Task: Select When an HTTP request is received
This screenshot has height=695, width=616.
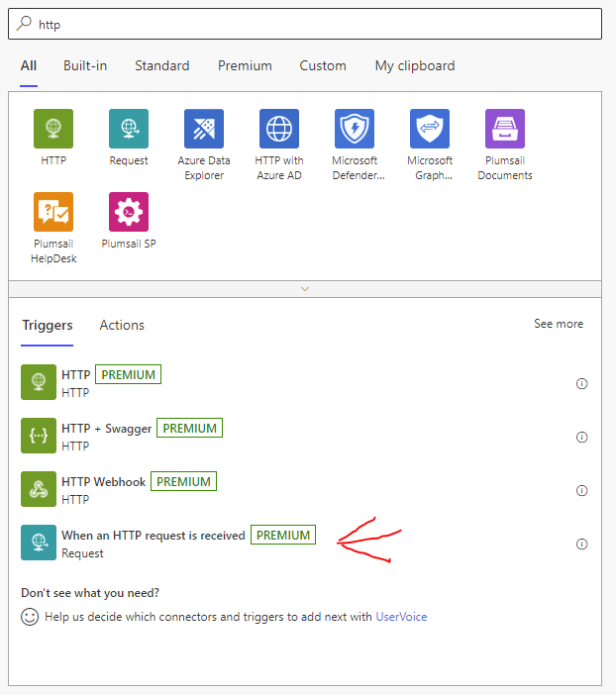Action: (153, 536)
